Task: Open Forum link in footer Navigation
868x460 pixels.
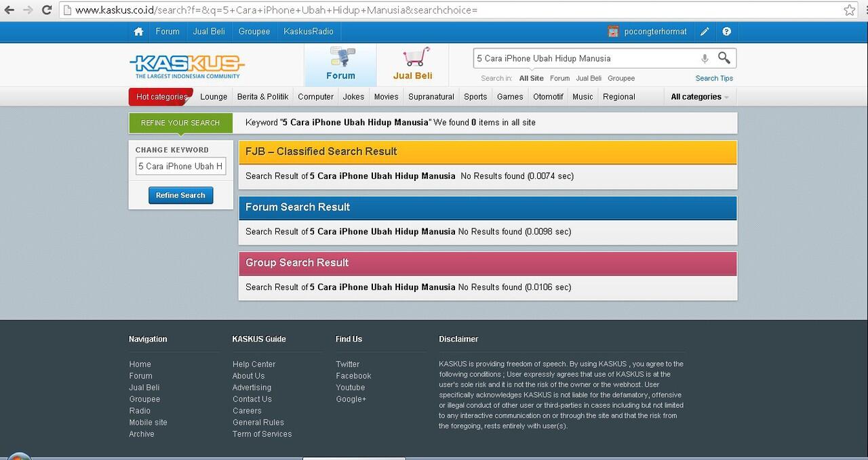Action: pyautogui.click(x=141, y=376)
